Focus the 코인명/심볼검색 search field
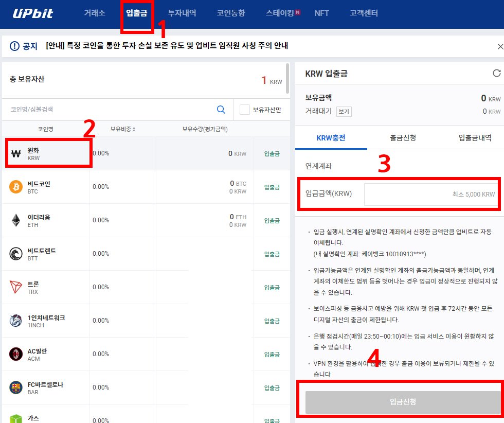 click(109, 110)
